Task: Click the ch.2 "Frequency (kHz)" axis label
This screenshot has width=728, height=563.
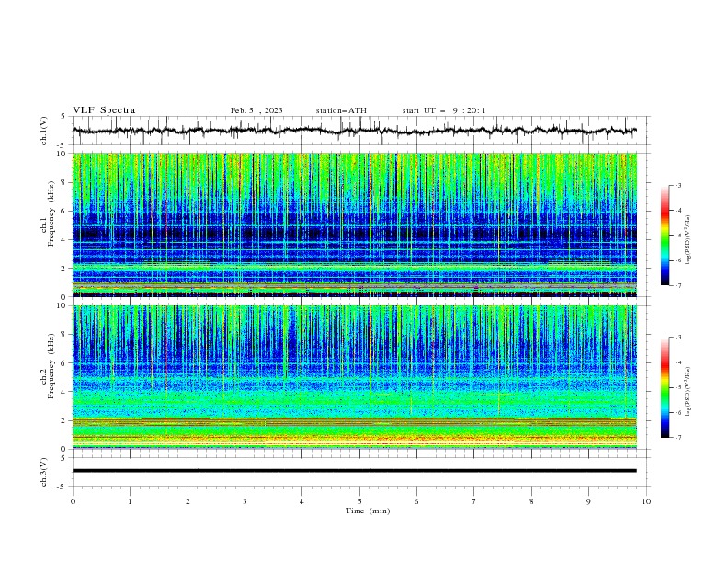Action: pos(51,366)
